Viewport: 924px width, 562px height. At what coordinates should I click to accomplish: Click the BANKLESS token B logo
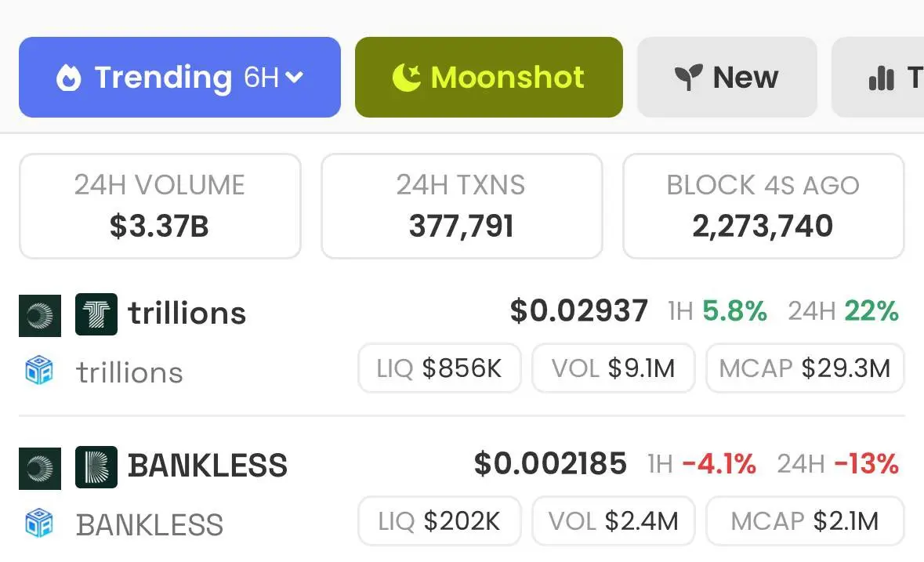click(96, 467)
